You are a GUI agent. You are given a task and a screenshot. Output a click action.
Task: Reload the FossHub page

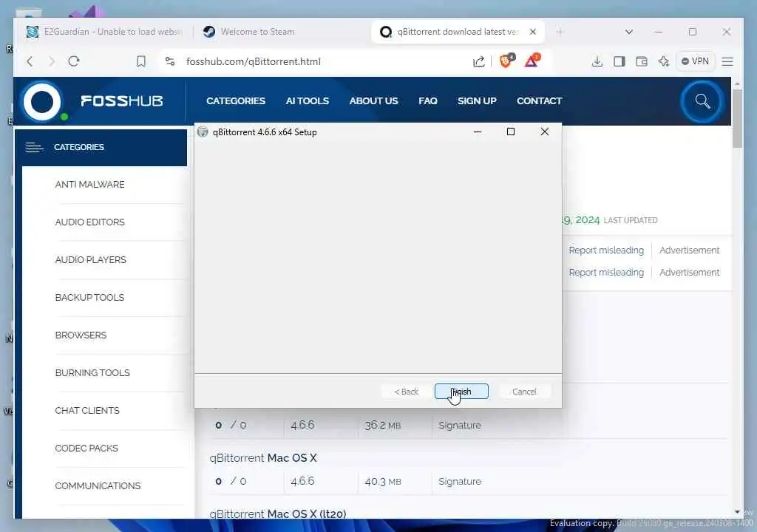73,61
